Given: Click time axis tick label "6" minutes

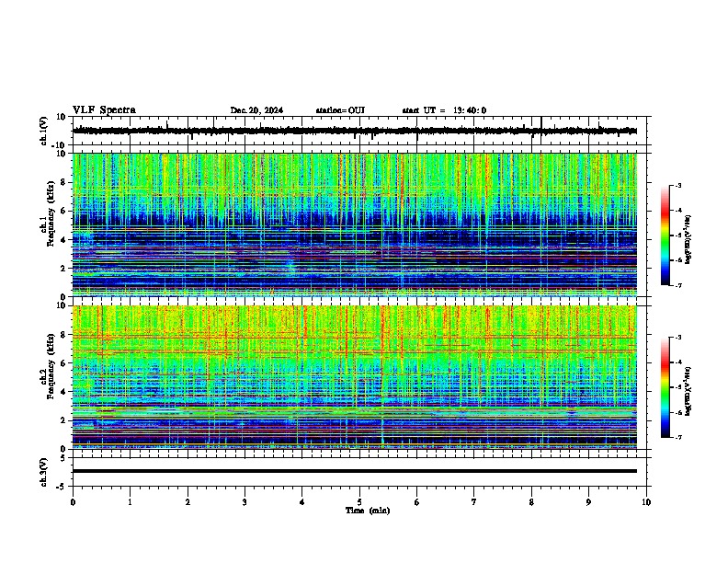Looking at the screenshot, I should point(417,502).
